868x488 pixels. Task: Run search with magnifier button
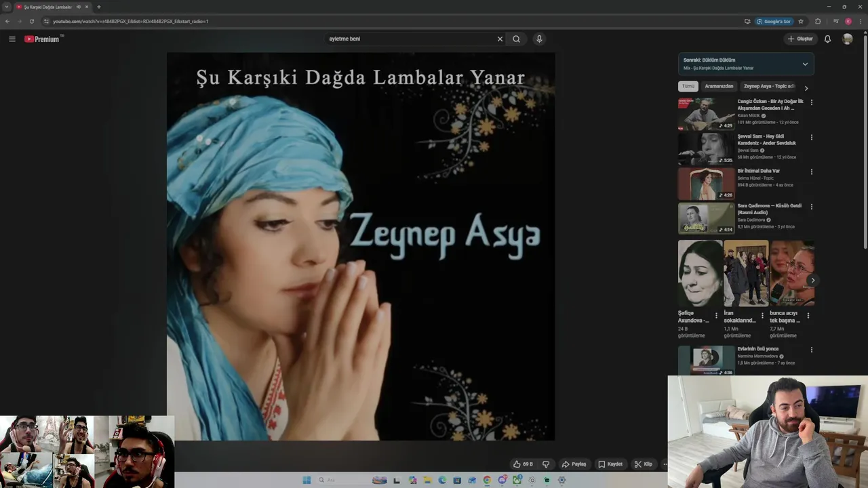(x=517, y=39)
